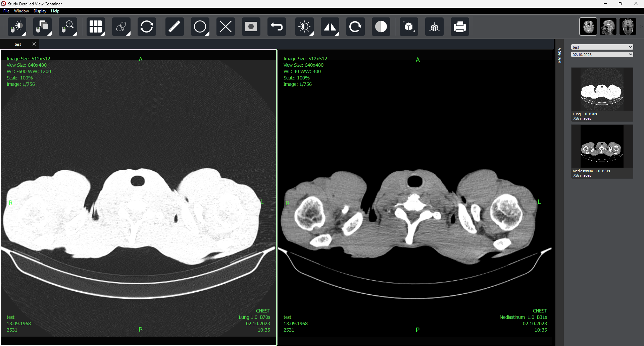Open the 3D cube volume view

pos(409,26)
